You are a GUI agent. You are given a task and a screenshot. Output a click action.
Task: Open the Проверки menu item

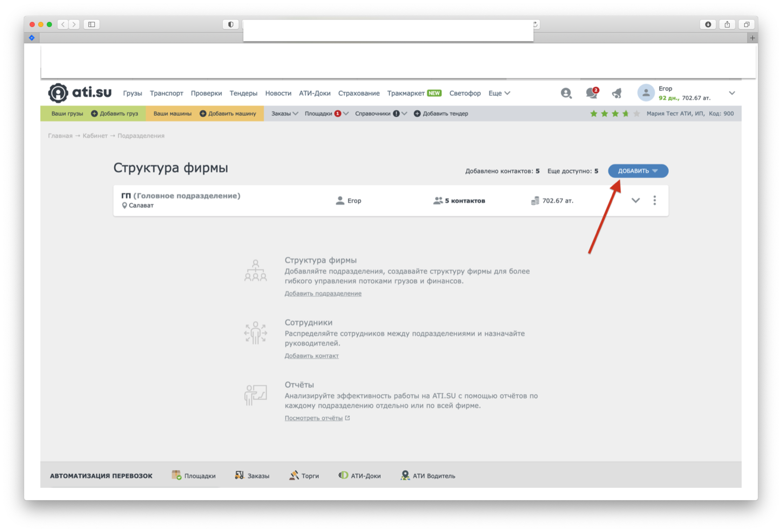(x=206, y=93)
